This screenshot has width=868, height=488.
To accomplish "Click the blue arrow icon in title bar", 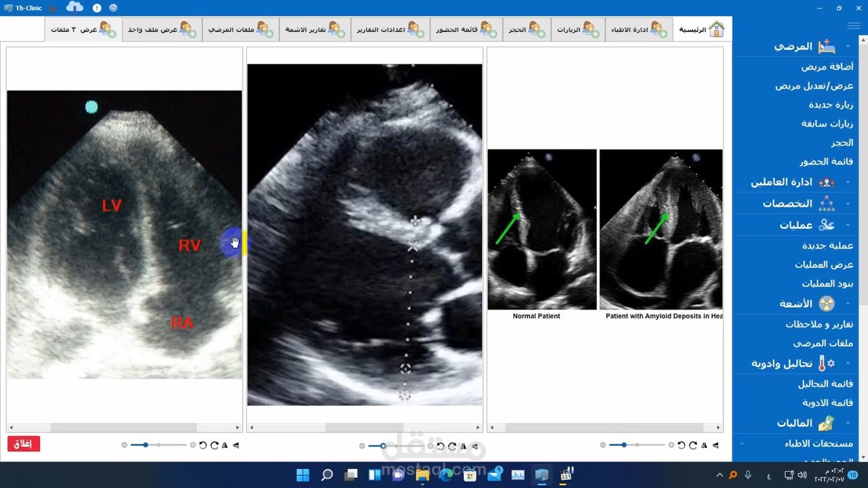I will tap(113, 8).
